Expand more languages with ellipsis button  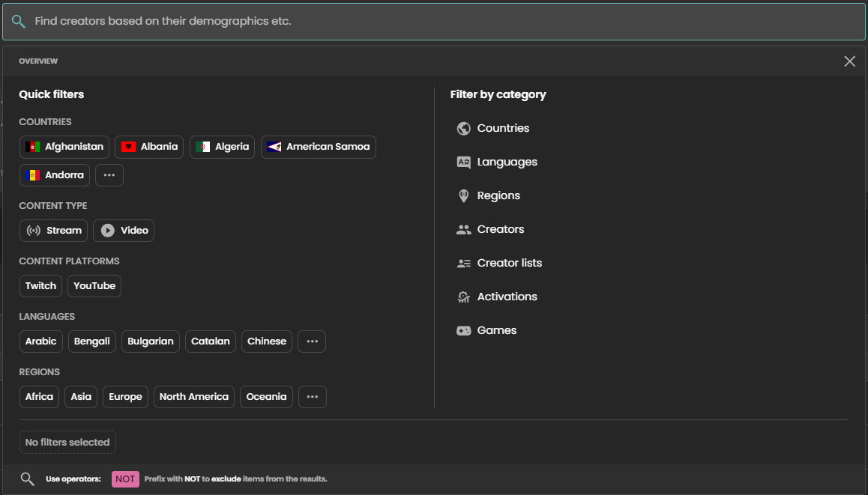tap(312, 341)
